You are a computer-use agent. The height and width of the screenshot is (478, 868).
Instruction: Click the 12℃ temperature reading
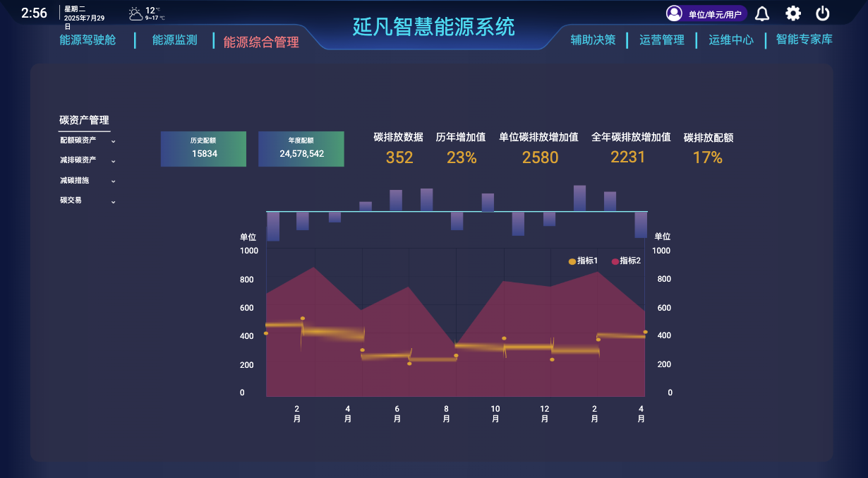pyautogui.click(x=152, y=11)
